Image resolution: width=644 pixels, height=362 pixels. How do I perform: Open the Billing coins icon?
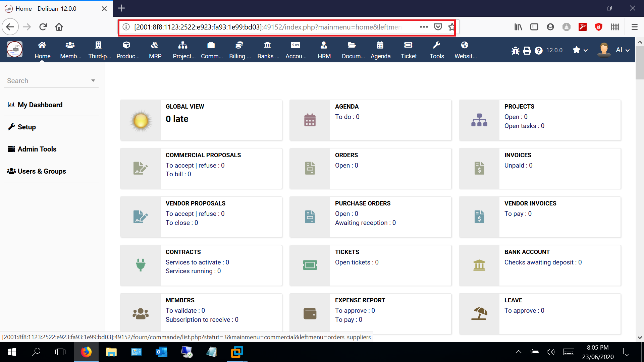(x=239, y=45)
